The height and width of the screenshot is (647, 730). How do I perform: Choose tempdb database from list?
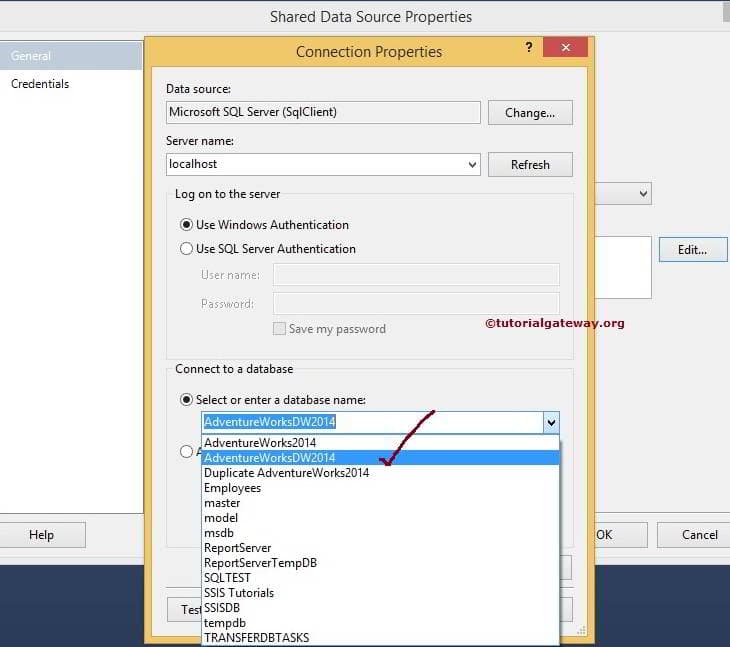[x=380, y=623]
